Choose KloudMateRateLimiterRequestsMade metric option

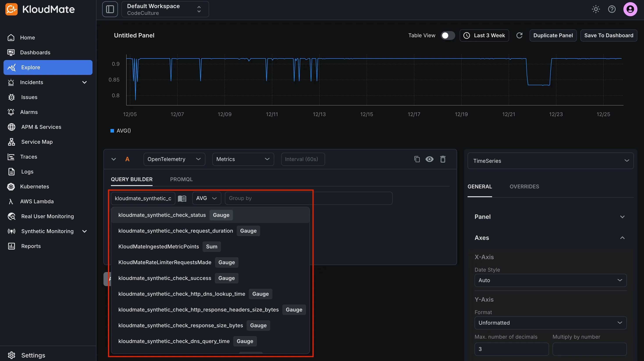click(210, 262)
